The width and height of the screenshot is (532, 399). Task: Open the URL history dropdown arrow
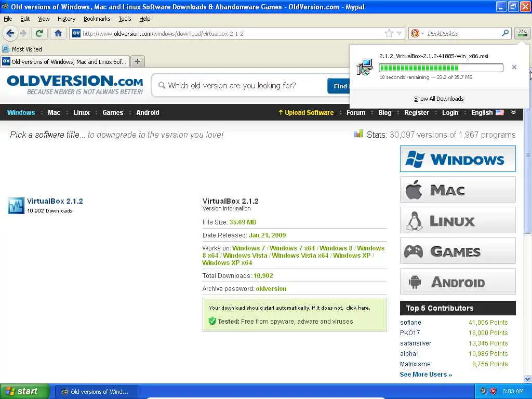400,33
